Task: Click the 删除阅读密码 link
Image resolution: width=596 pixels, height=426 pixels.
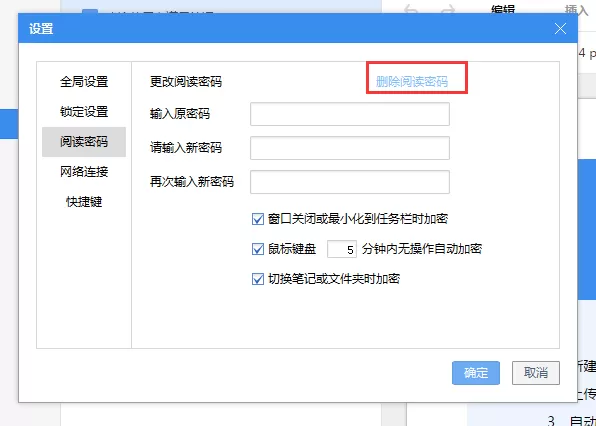Action: pos(412,81)
